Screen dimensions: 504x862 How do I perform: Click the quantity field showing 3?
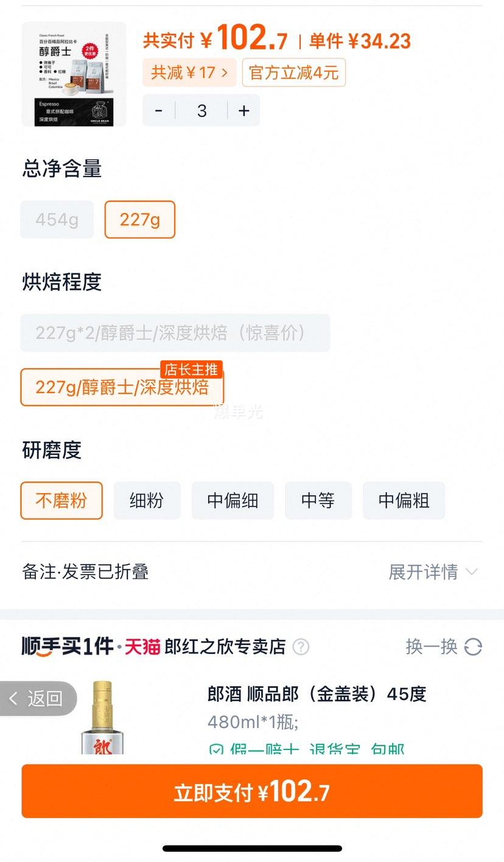[x=201, y=110]
